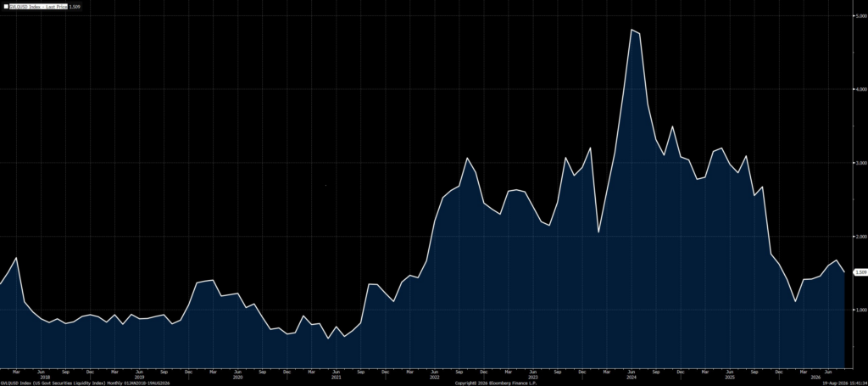
Task: Select the 2020 year label on time axis
Action: click(x=237, y=377)
